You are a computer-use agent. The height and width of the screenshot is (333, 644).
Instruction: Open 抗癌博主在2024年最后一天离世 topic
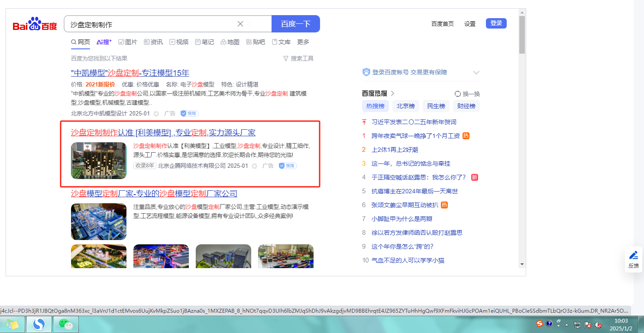click(x=415, y=191)
